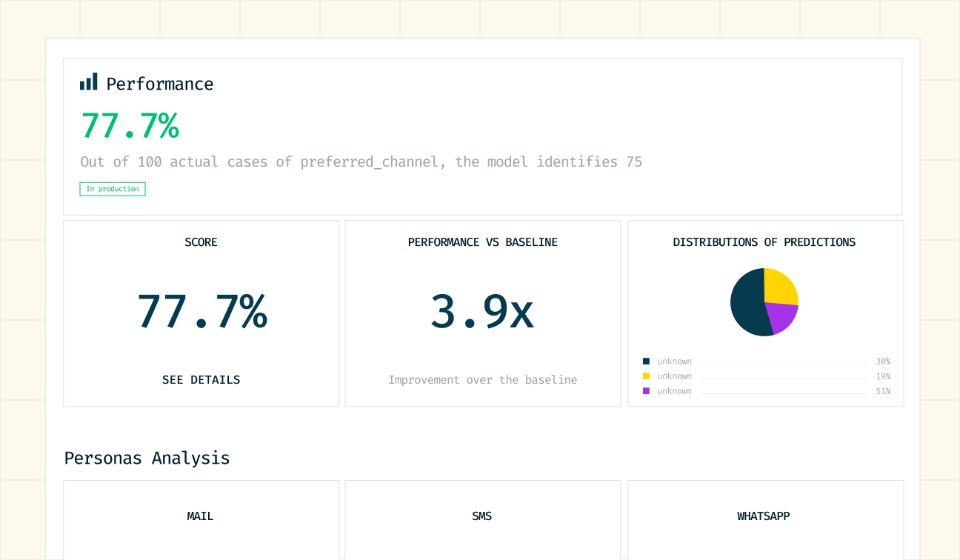Click the yellow legend swatch
The height and width of the screenshot is (560, 960).
[x=647, y=376]
